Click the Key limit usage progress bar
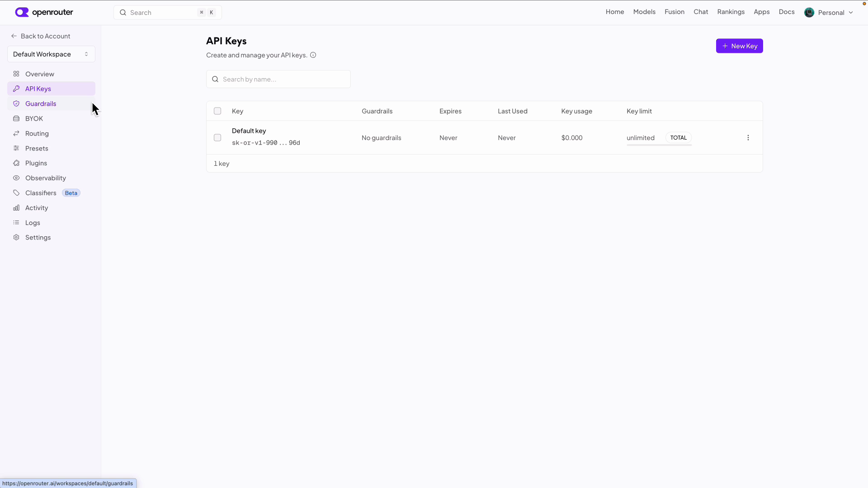Screen dimensions: 868x488 point(659,145)
